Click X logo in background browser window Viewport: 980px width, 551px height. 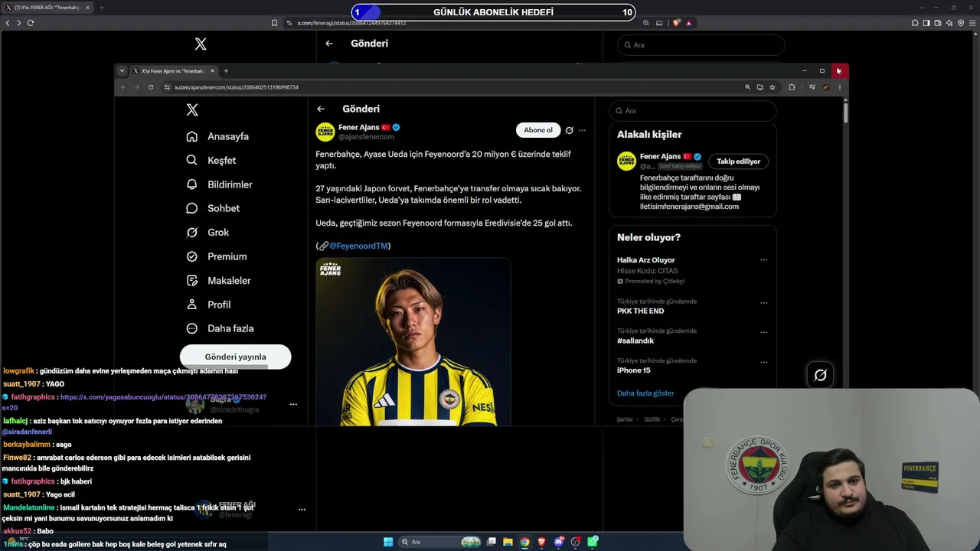click(201, 44)
